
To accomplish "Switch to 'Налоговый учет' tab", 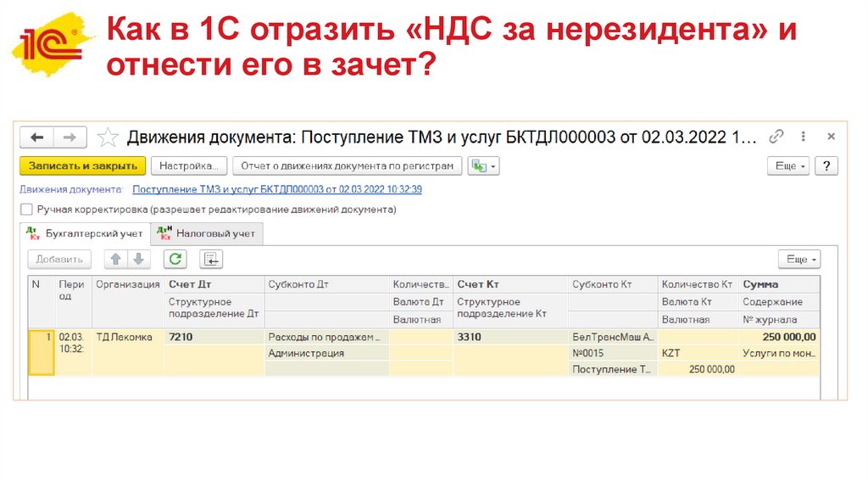I will [207, 234].
